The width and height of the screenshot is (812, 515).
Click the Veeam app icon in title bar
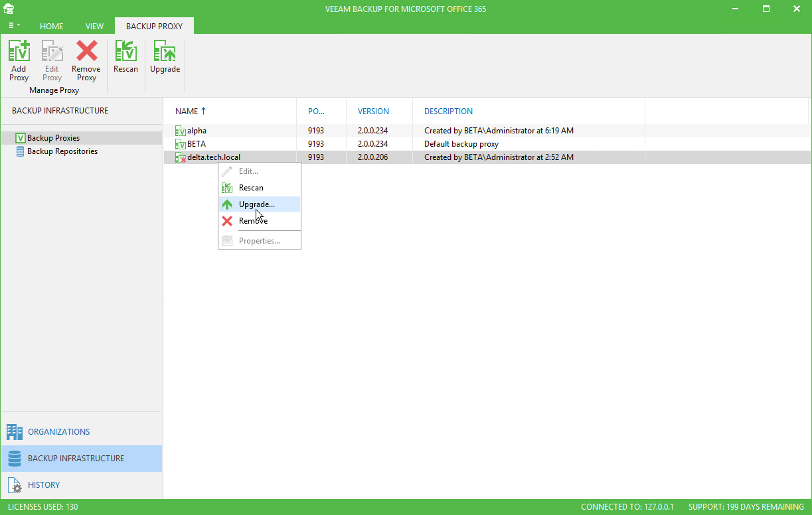click(9, 9)
